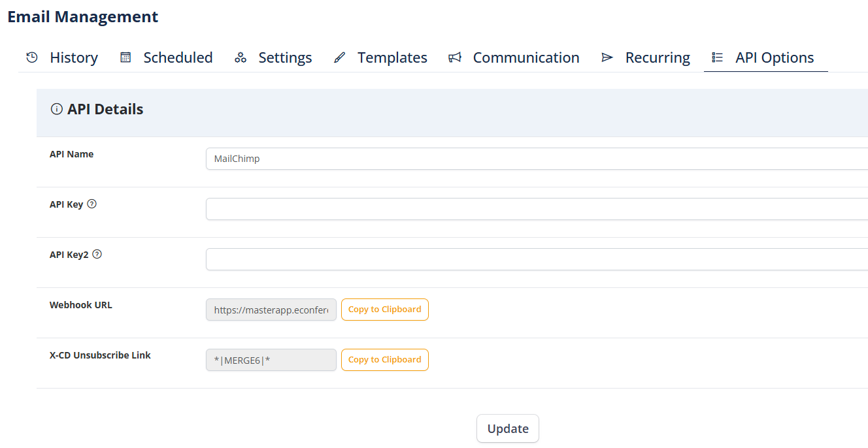The height and width of the screenshot is (448, 868).
Task: Focus the API Name input field
Action: point(536,159)
